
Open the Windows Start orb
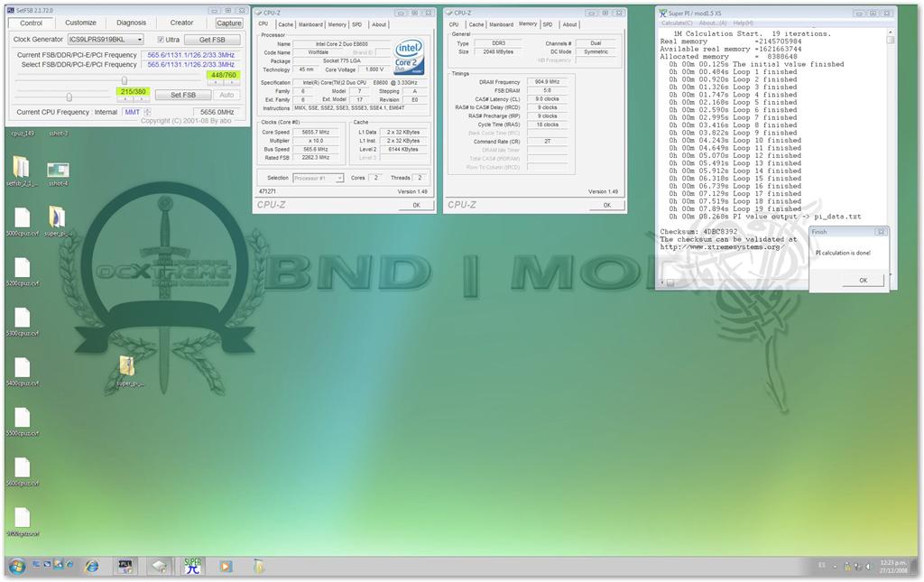(16, 567)
